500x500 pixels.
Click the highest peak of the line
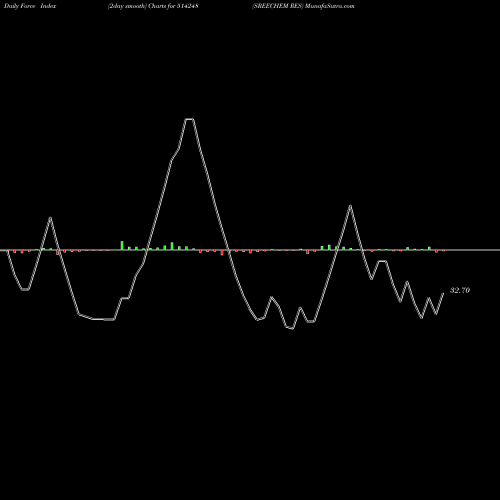click(190, 119)
